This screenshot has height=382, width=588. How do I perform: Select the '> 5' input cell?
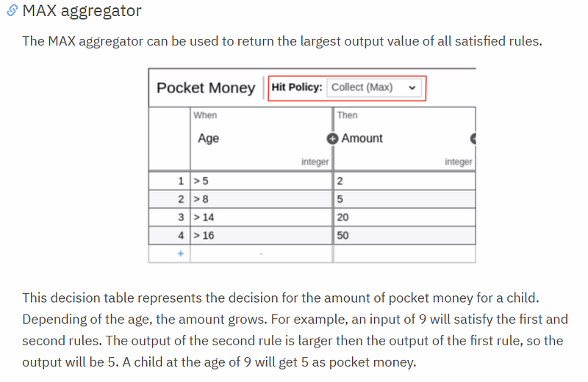(x=261, y=181)
